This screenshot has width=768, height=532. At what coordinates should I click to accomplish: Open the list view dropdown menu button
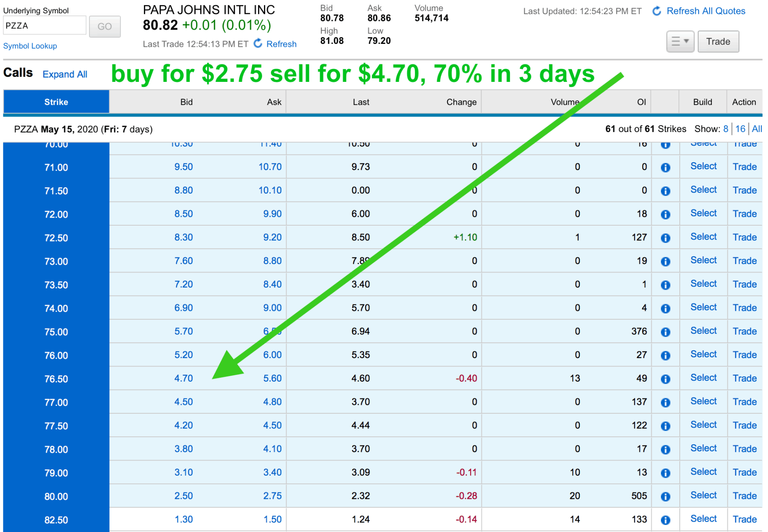tap(680, 41)
